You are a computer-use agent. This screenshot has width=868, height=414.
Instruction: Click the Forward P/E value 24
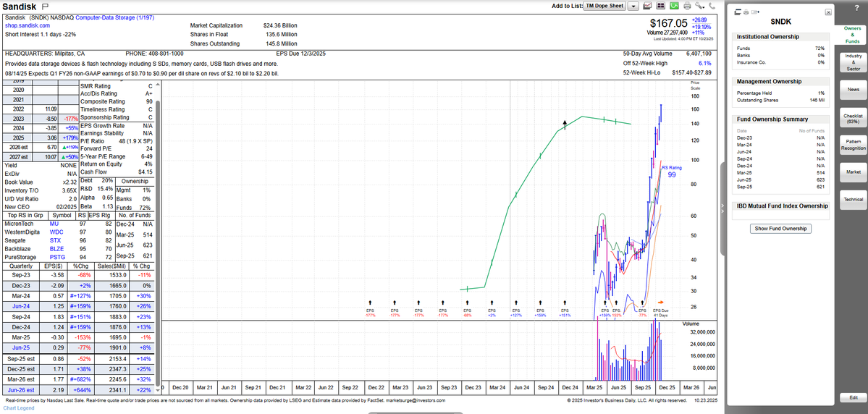[149, 148]
